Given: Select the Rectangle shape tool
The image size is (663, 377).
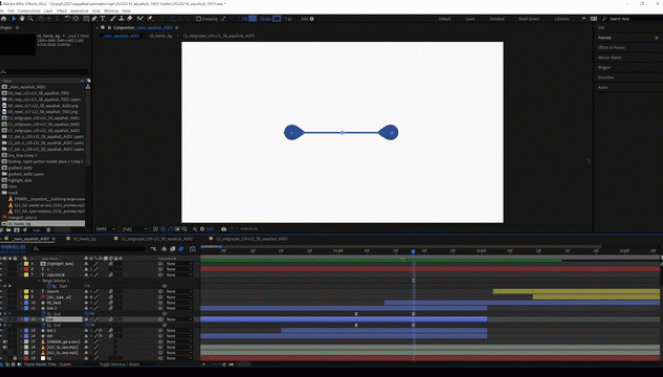Looking at the screenshot, I should pyautogui.click(x=86, y=19).
